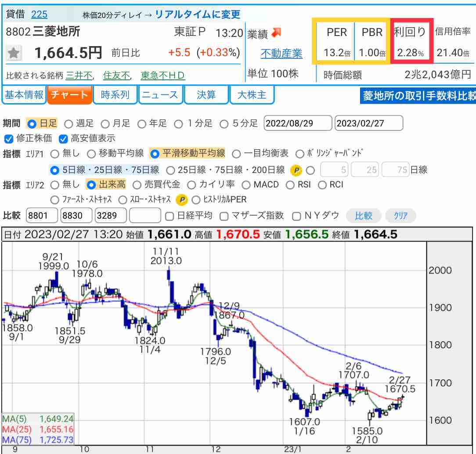Set area 1 indicator to 無し
Image resolution: width=476 pixels, height=454 pixels.
(x=54, y=154)
